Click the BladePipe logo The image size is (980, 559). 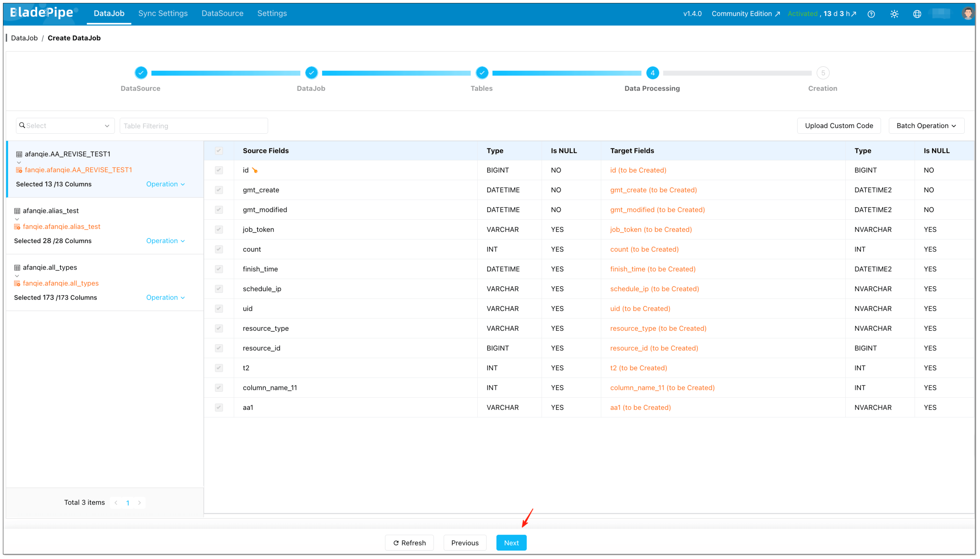point(41,13)
